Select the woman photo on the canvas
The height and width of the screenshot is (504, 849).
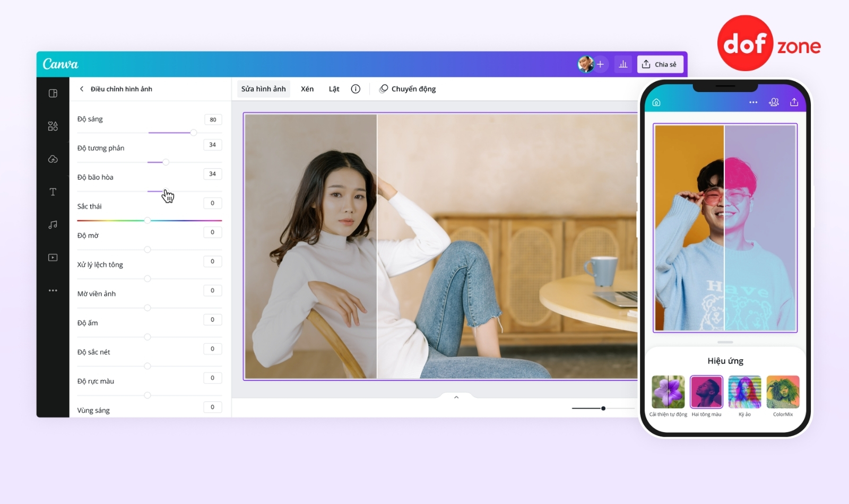[440, 247]
